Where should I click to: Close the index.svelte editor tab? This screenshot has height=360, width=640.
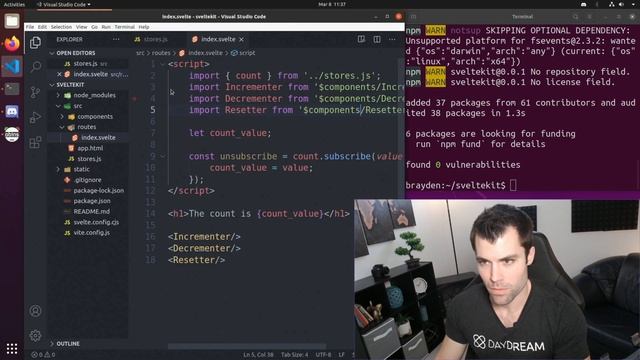[x=242, y=39]
